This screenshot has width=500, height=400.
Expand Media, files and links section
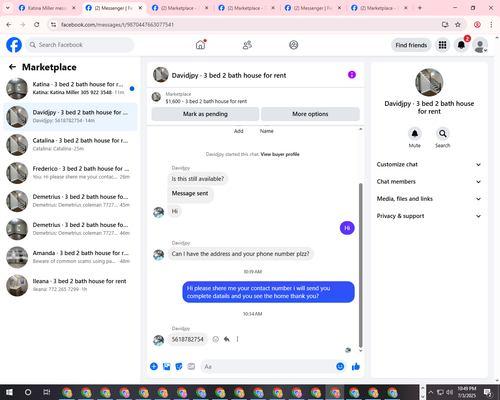429,199
